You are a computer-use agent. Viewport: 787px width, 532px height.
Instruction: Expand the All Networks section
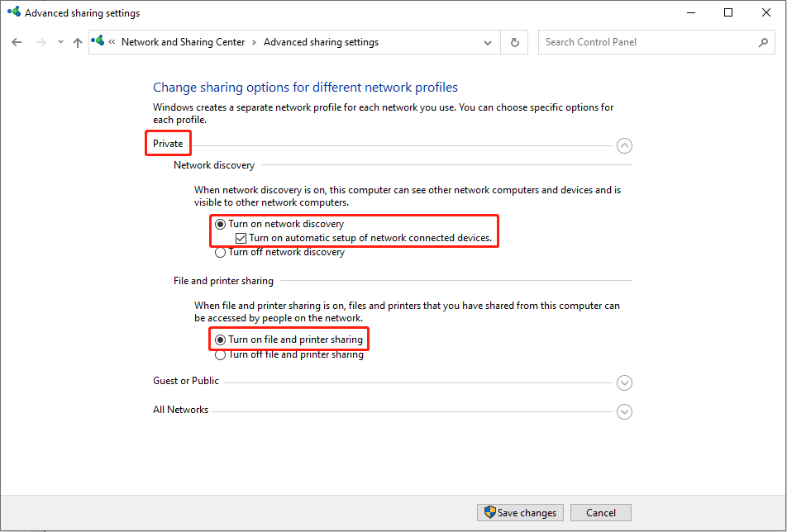(x=624, y=411)
